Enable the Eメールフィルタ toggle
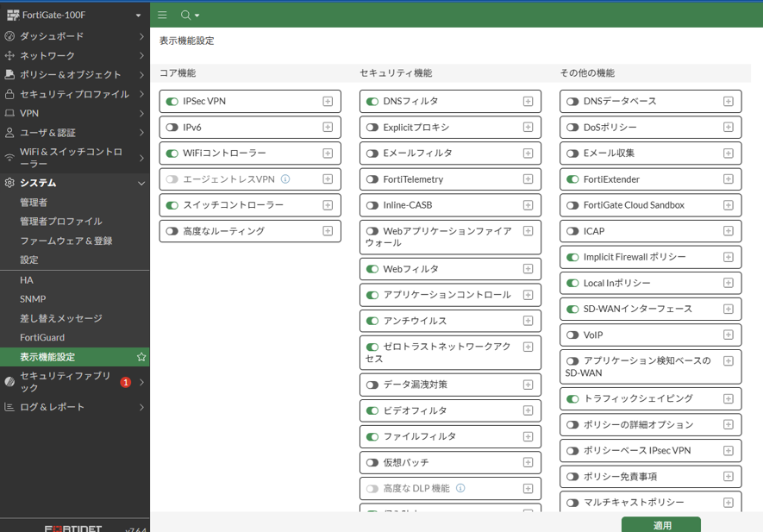763x532 pixels. pyautogui.click(x=372, y=153)
